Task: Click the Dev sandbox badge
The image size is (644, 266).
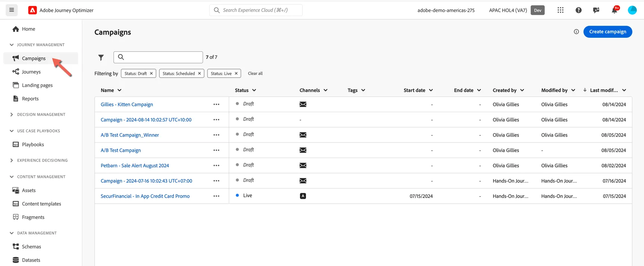Action: [x=538, y=10]
